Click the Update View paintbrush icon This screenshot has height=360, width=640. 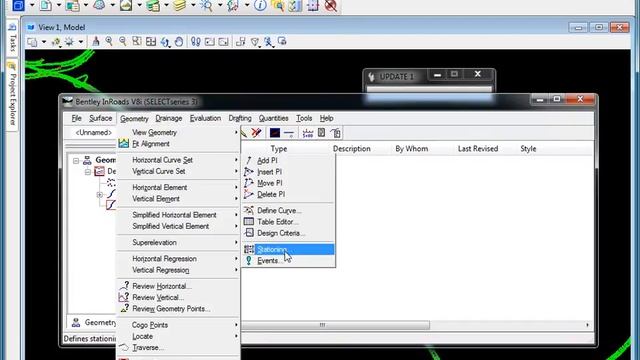pos(96,41)
